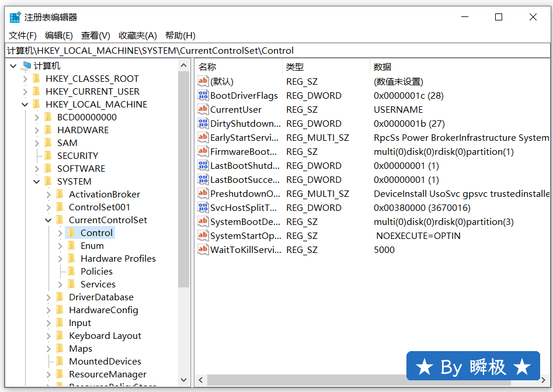Open the 文件(F) menu
Viewport: 553px width, 392px height.
[x=23, y=36]
